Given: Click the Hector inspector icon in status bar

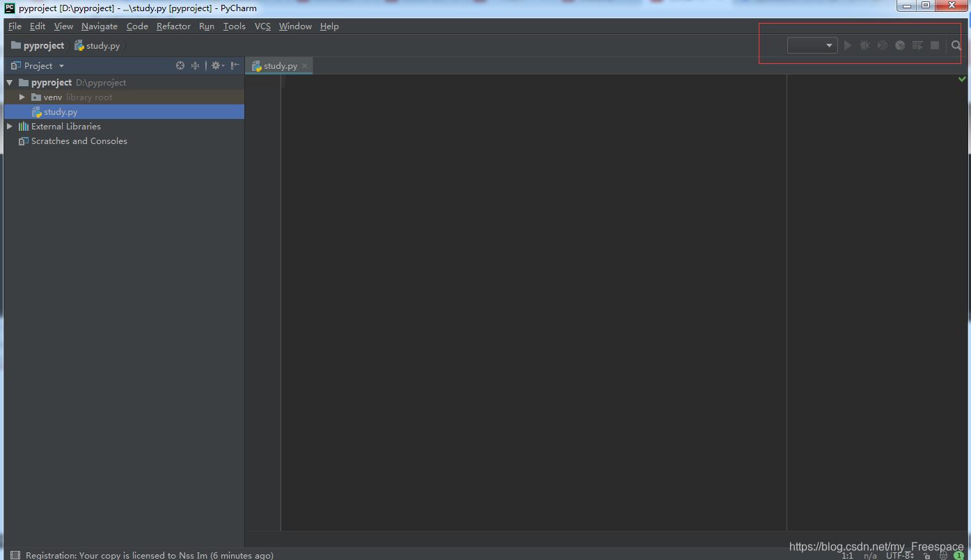Looking at the screenshot, I should tap(944, 556).
